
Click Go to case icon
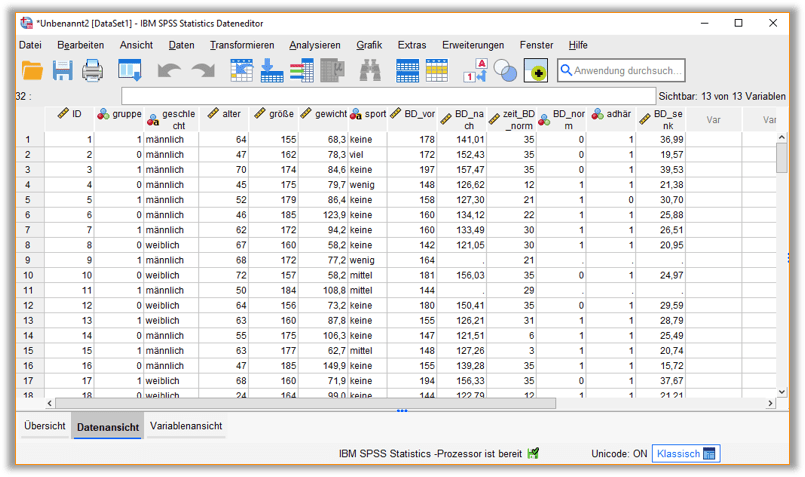point(241,70)
